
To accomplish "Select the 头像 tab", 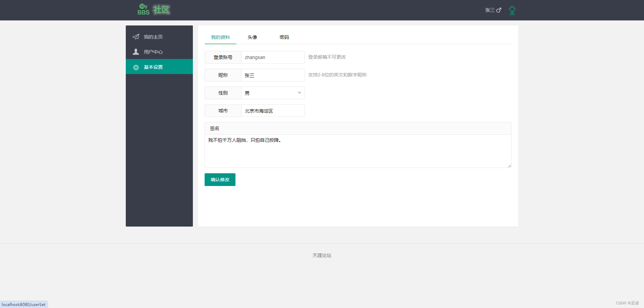I will tap(252, 37).
